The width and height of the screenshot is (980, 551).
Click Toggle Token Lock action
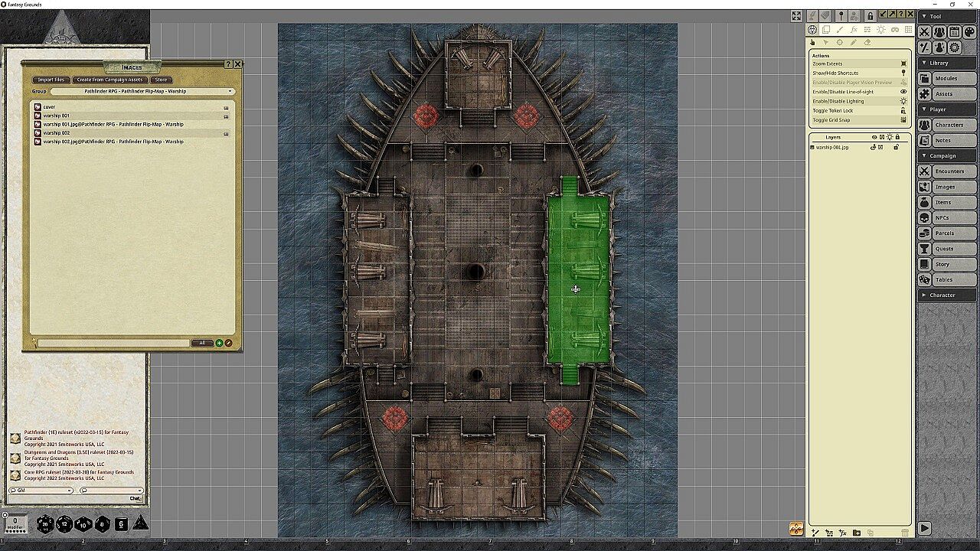tap(859, 110)
